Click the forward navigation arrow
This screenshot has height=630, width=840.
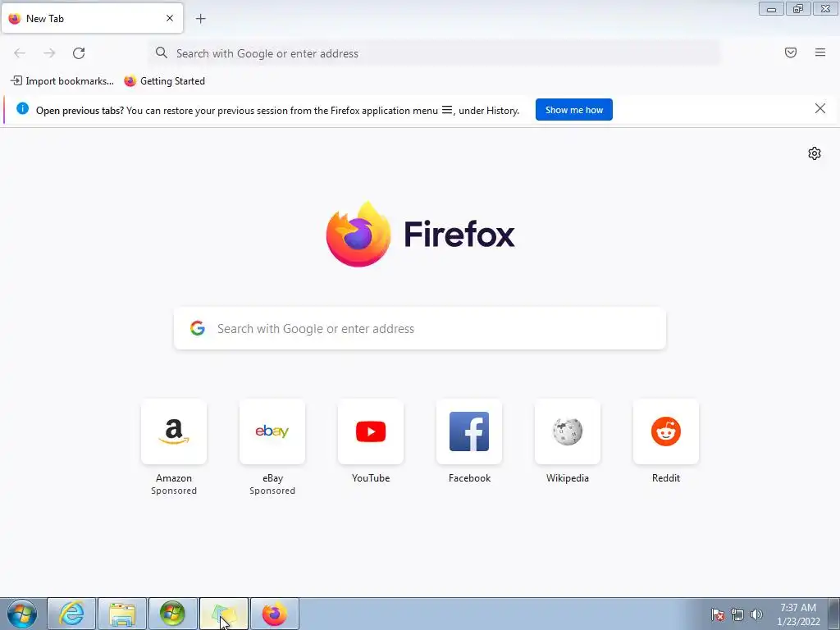49,53
